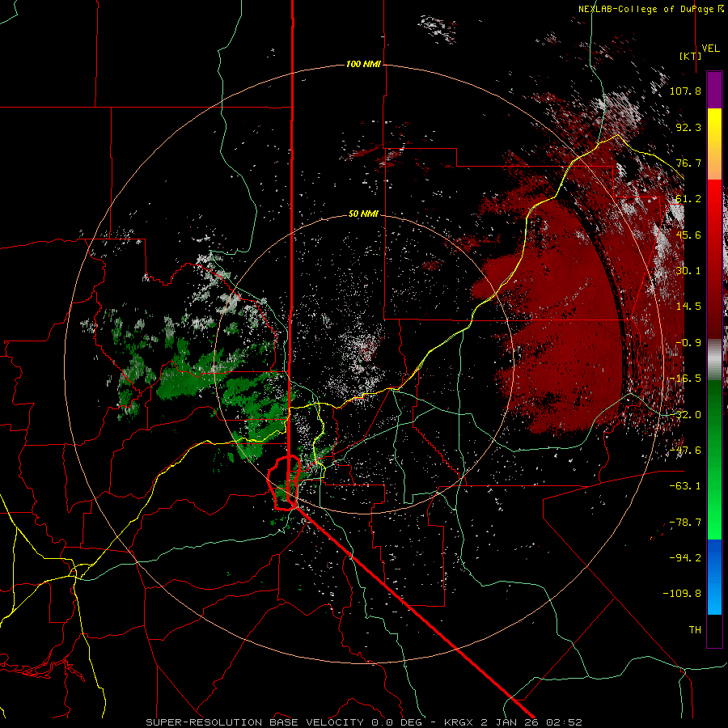Click the 14.5 velocity scale value
The image size is (728, 728).
click(x=688, y=307)
